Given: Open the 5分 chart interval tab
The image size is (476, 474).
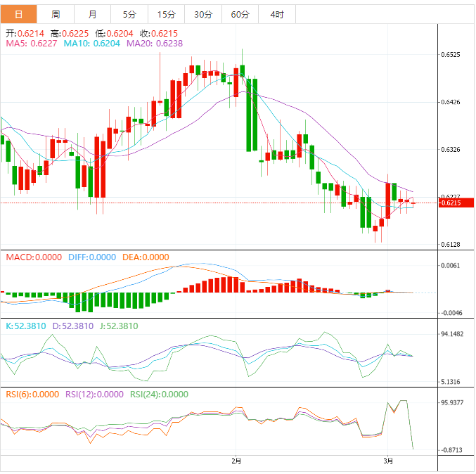Looking at the screenshot, I should [129, 14].
